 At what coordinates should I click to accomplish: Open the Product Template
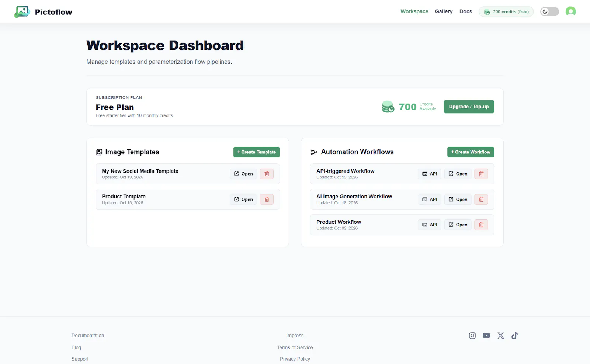[x=243, y=200]
